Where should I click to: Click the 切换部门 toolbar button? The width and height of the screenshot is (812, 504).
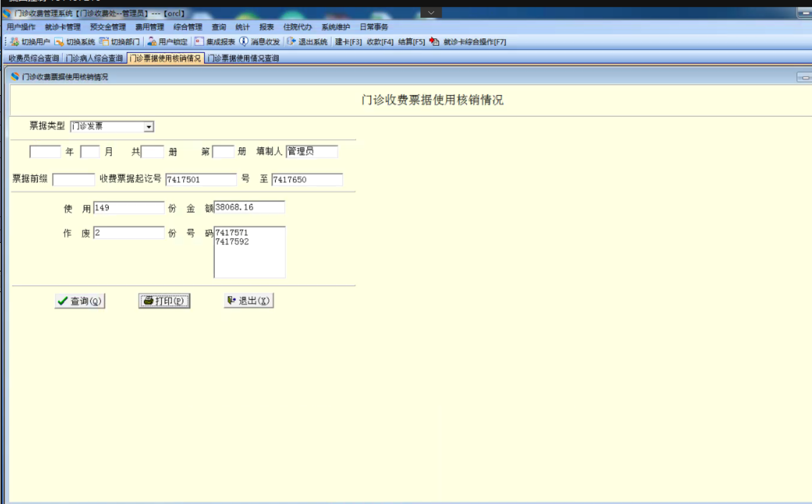tap(120, 42)
